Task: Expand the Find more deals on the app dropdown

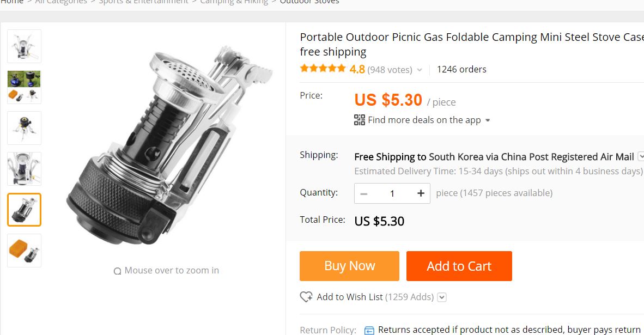Action: pos(488,120)
